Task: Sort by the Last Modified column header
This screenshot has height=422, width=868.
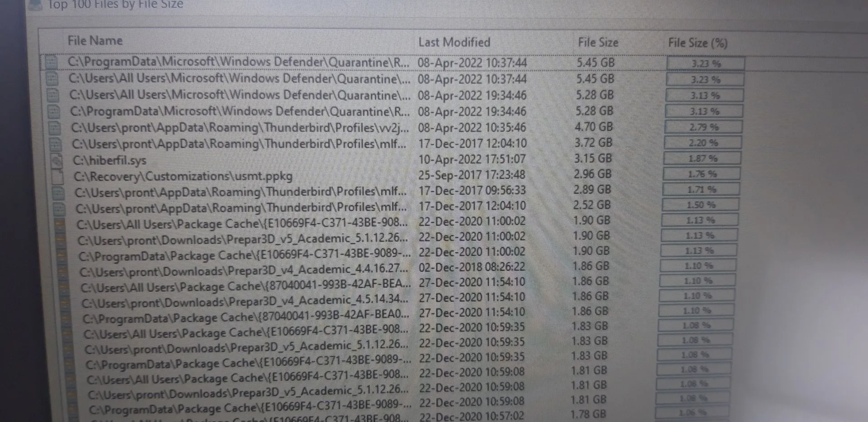Action: click(x=454, y=42)
